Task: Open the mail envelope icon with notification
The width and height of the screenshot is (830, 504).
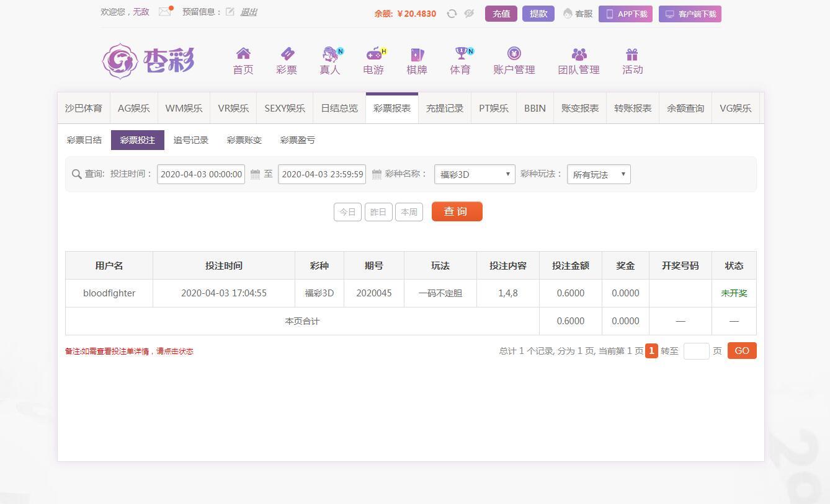Action: [165, 11]
